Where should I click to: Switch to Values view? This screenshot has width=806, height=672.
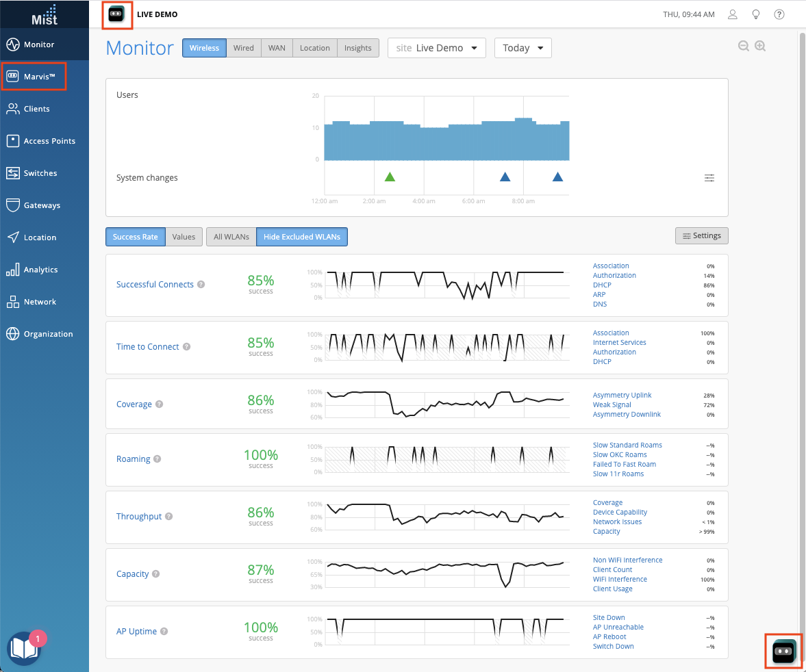184,237
